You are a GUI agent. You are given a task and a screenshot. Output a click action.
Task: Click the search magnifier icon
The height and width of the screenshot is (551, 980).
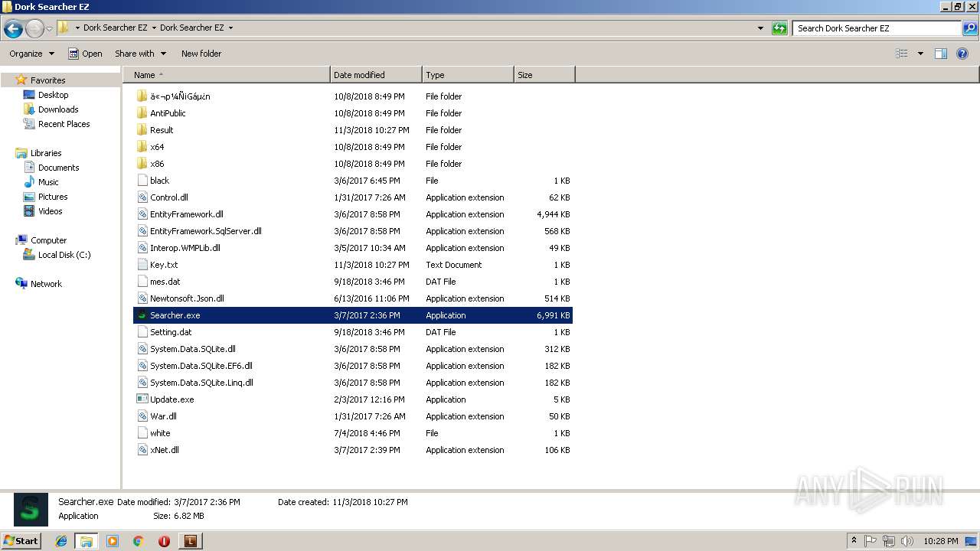(x=970, y=28)
